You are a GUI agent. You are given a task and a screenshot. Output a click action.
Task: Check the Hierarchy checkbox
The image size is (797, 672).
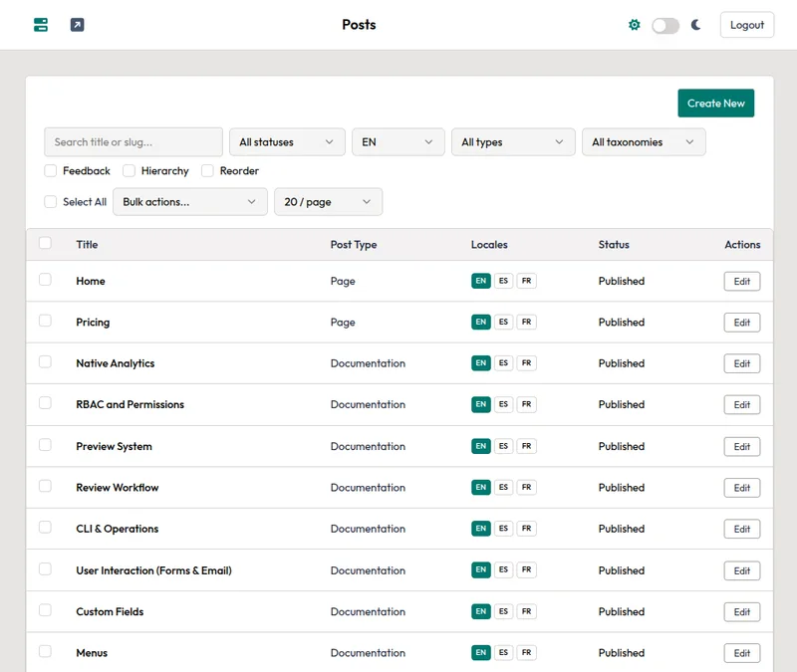point(129,170)
